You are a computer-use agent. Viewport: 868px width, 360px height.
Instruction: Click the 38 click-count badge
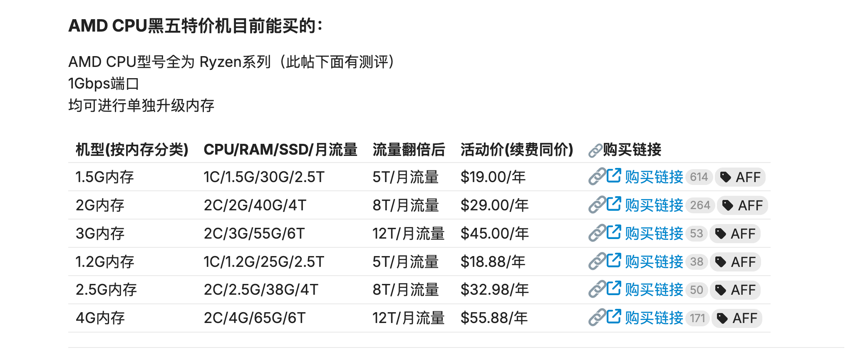697,262
